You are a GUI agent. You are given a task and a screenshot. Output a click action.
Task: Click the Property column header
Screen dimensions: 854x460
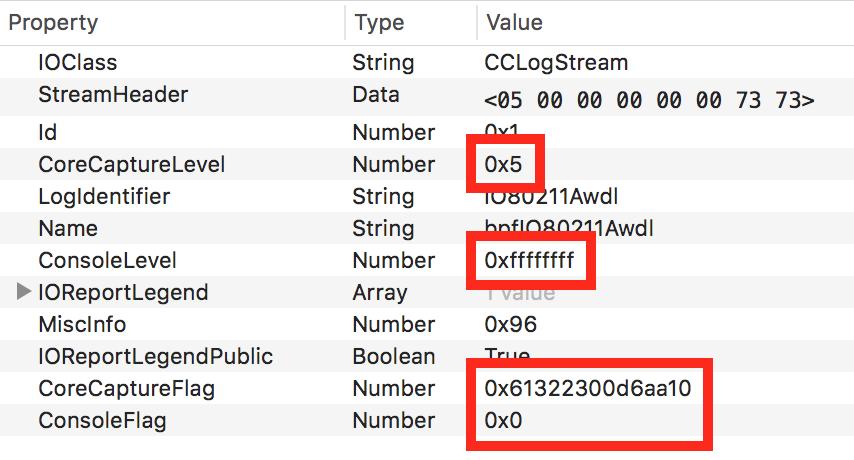(53, 21)
